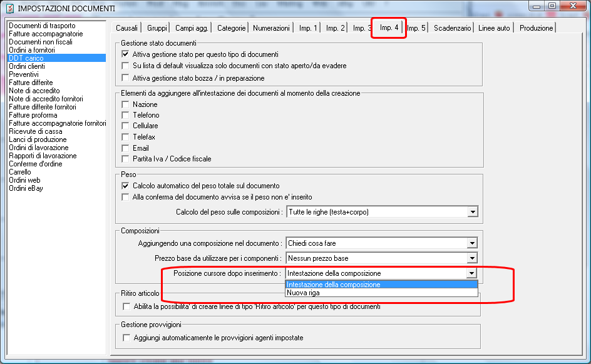The image size is (591, 364).
Task: Select Ordini di lavorazione entry
Action: [56, 148]
